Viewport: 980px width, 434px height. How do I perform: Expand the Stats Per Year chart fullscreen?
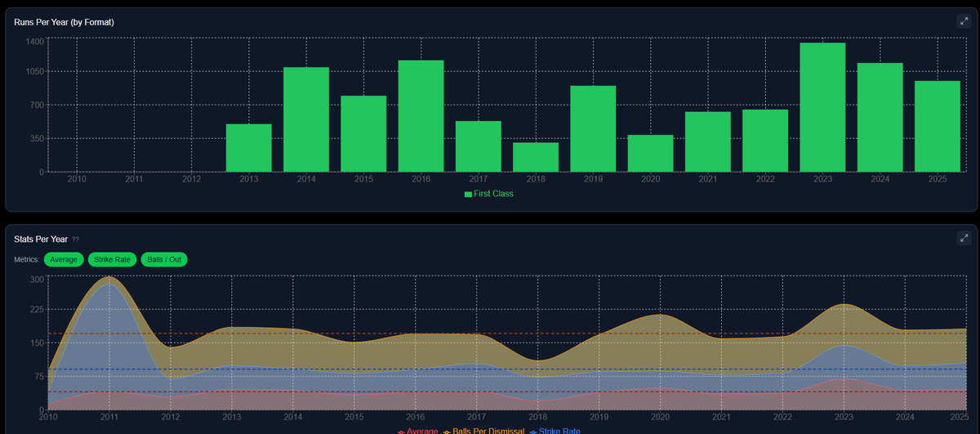coord(963,239)
